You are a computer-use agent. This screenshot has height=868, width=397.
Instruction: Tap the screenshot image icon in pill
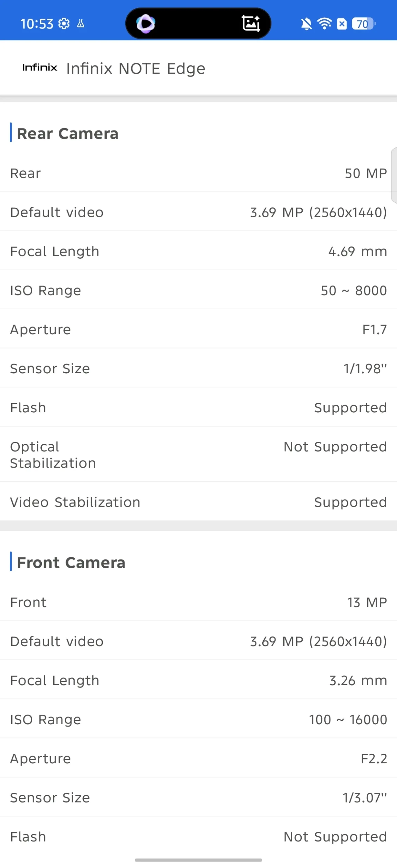coord(250,24)
